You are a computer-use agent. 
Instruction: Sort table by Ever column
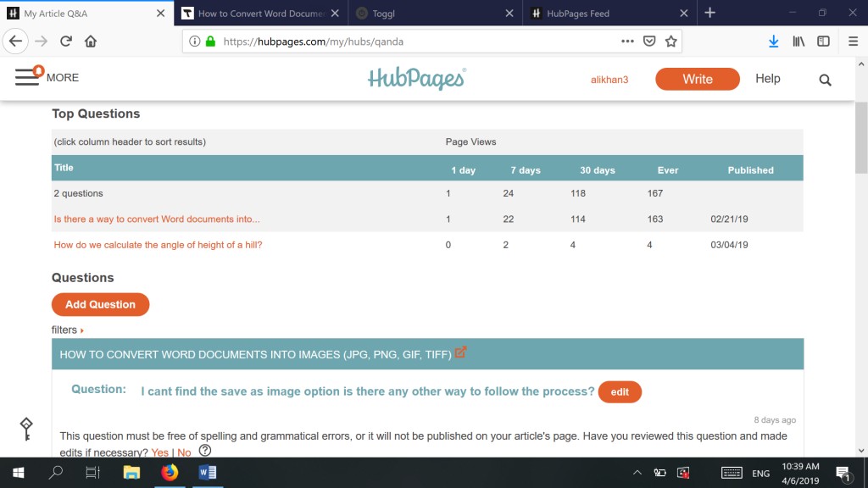tap(668, 170)
